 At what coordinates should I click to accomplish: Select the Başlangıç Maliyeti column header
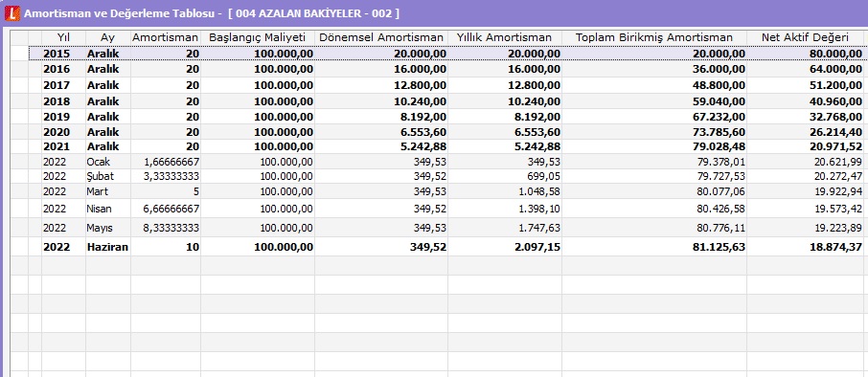(x=258, y=37)
